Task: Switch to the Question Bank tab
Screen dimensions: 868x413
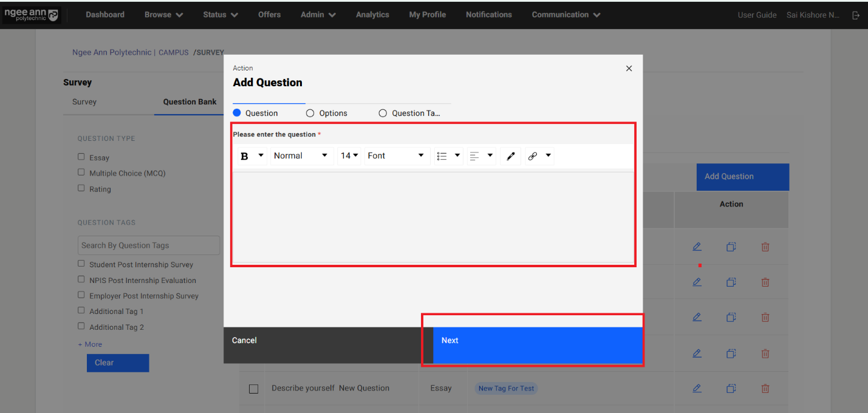Action: coord(190,102)
